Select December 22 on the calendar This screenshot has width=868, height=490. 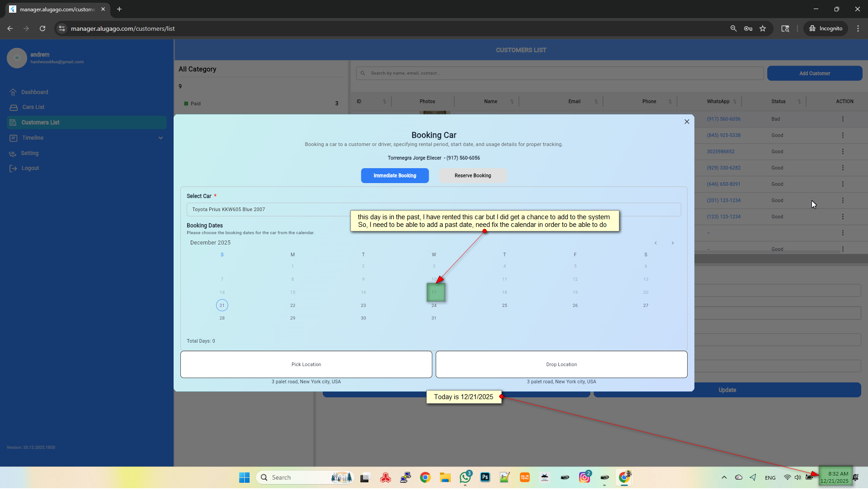click(x=292, y=306)
